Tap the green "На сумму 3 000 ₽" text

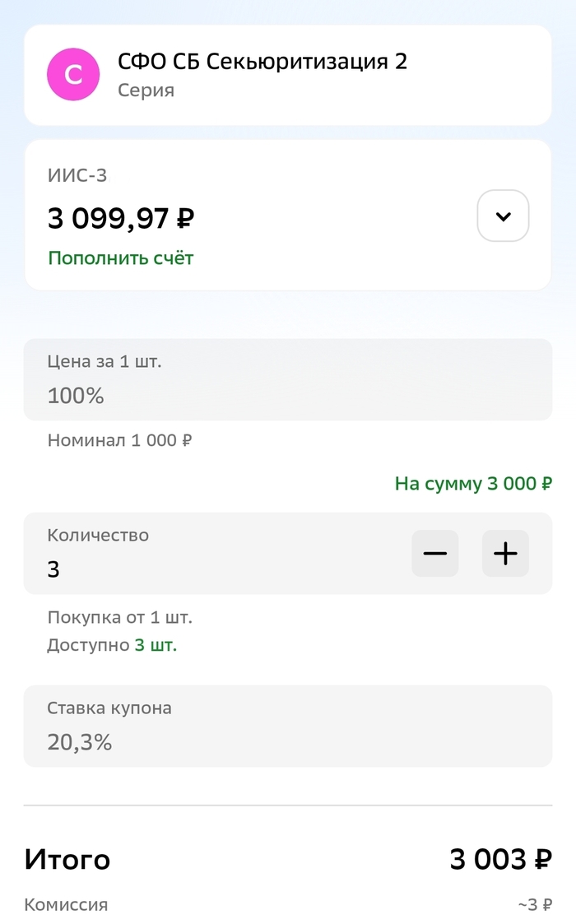coord(473,483)
